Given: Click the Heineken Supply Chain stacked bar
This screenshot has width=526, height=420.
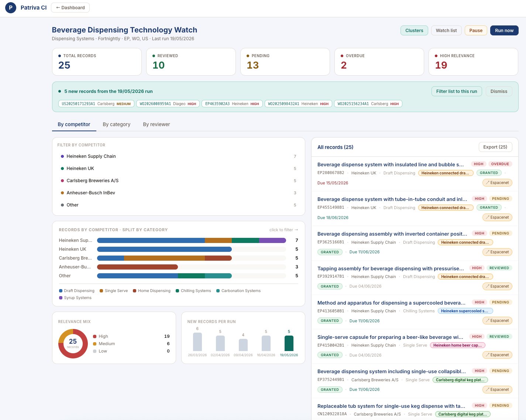Looking at the screenshot, I should pyautogui.click(x=192, y=240).
